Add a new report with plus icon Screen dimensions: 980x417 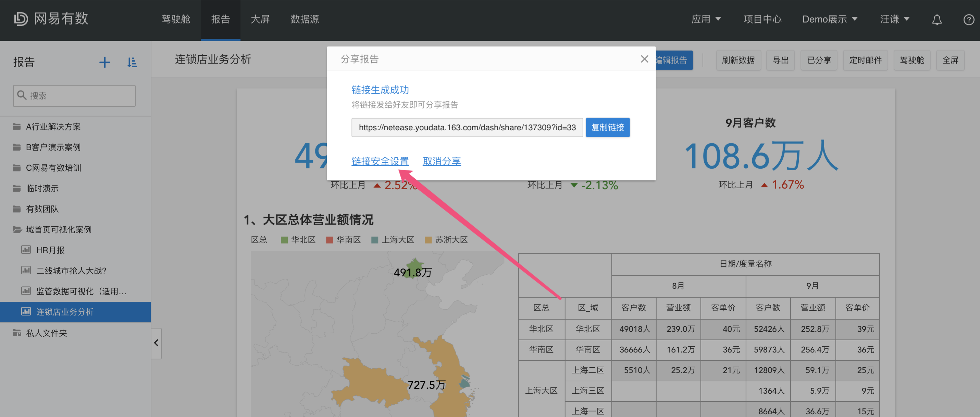click(104, 62)
